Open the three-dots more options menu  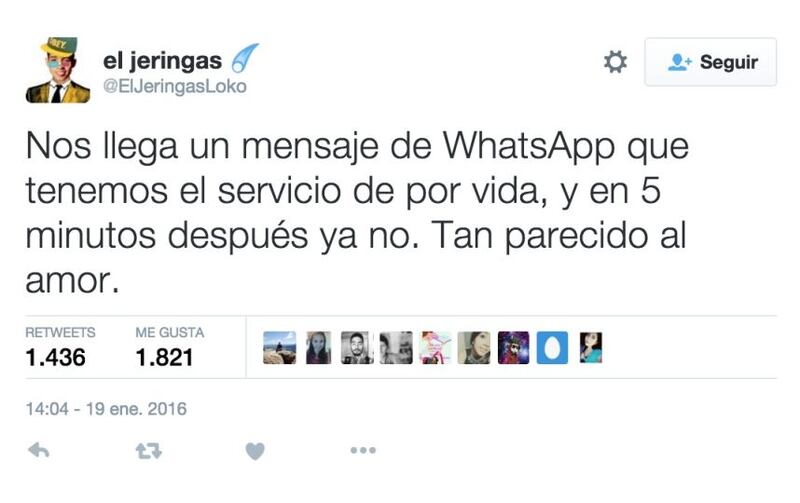[x=363, y=450]
